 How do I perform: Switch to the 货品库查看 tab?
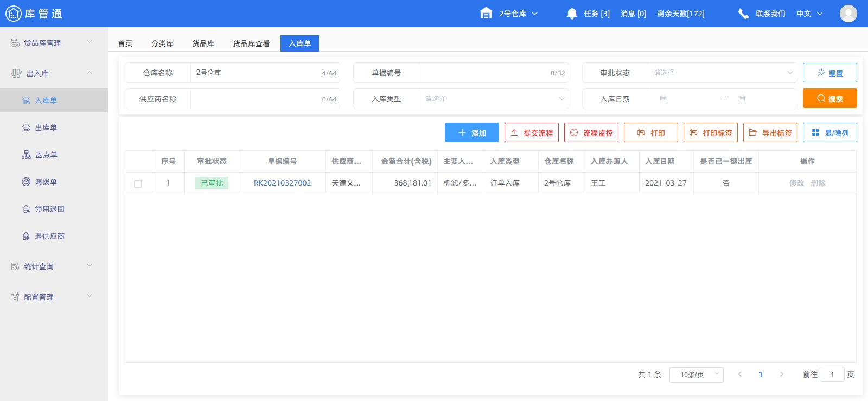pyautogui.click(x=251, y=43)
